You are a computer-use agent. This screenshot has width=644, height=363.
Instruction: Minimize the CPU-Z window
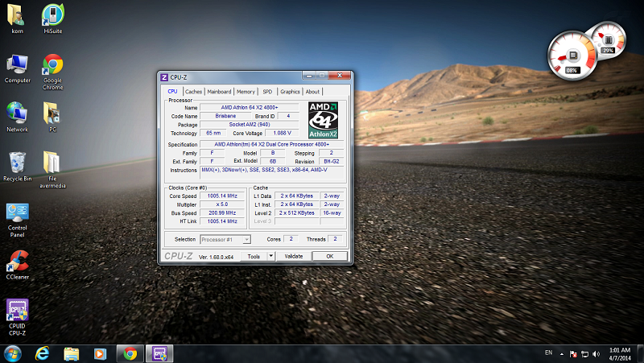309,76
